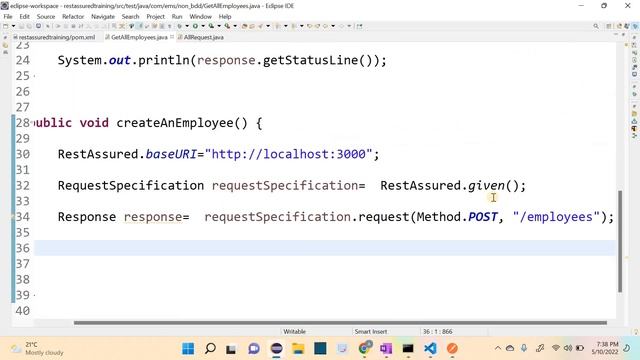Open the File menu
This screenshot has width=640, height=360.
click(8, 16)
